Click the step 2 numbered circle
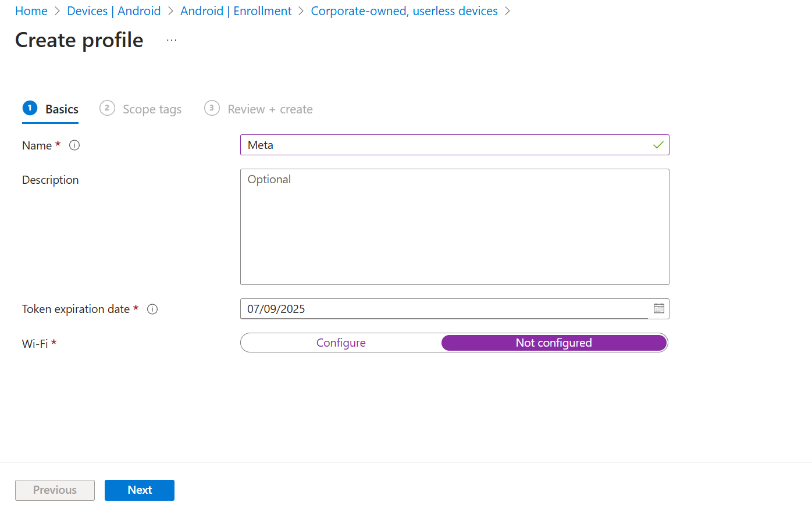812x506 pixels. tap(107, 108)
